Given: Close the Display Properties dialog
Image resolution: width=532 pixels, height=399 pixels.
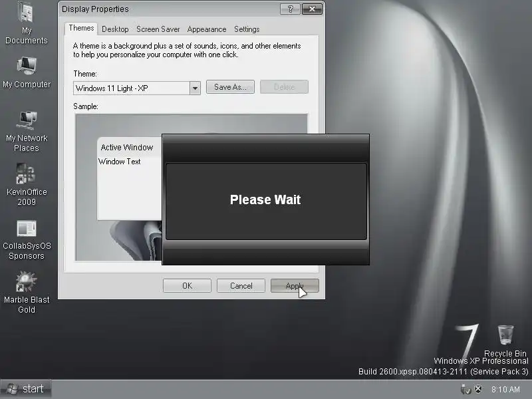Looking at the screenshot, I should (x=312, y=9).
